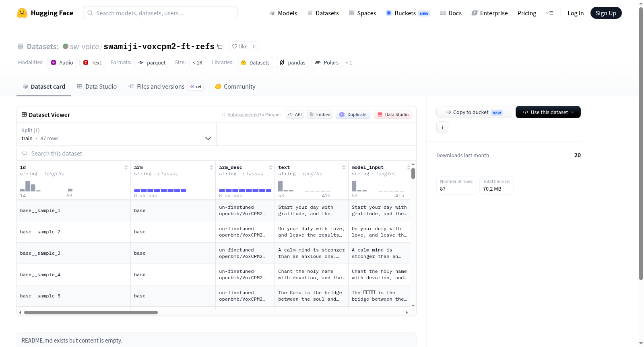Sort the text column
The height and width of the screenshot is (347, 644).
tap(344, 167)
